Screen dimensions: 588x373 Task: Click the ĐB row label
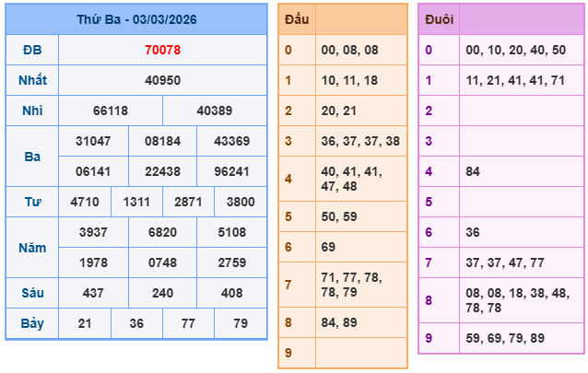point(32,50)
